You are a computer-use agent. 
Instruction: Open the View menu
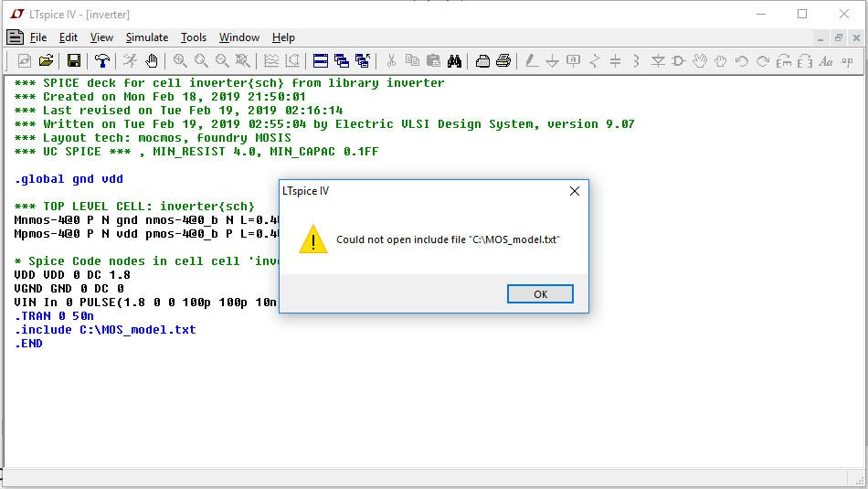point(101,37)
